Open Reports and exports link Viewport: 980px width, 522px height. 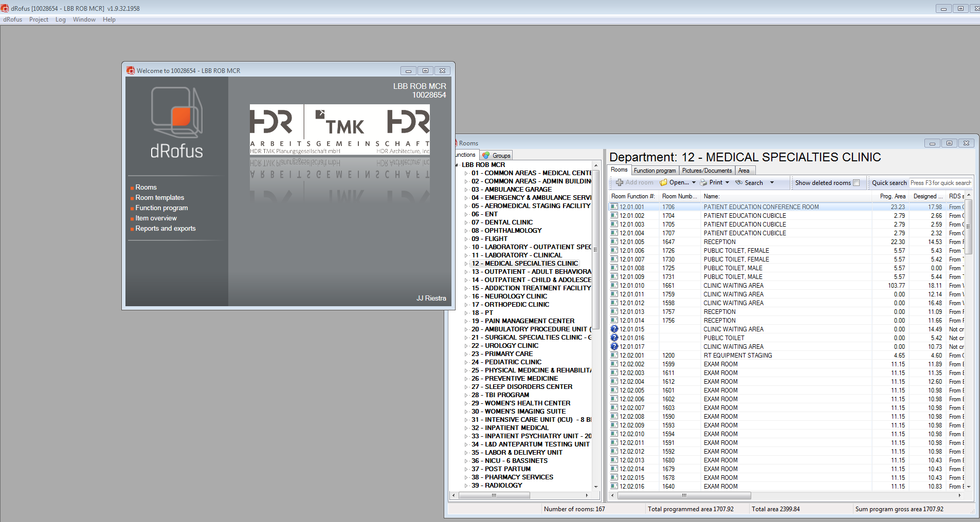point(166,229)
